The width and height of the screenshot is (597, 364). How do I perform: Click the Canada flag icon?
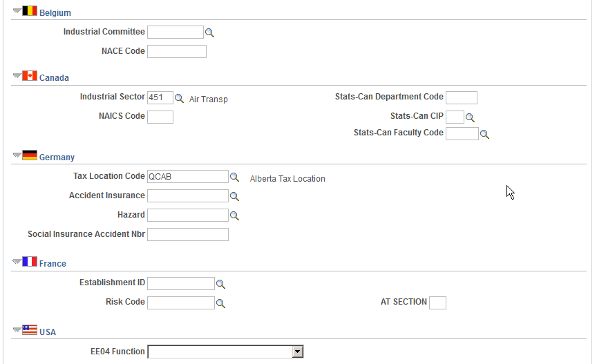30,76
